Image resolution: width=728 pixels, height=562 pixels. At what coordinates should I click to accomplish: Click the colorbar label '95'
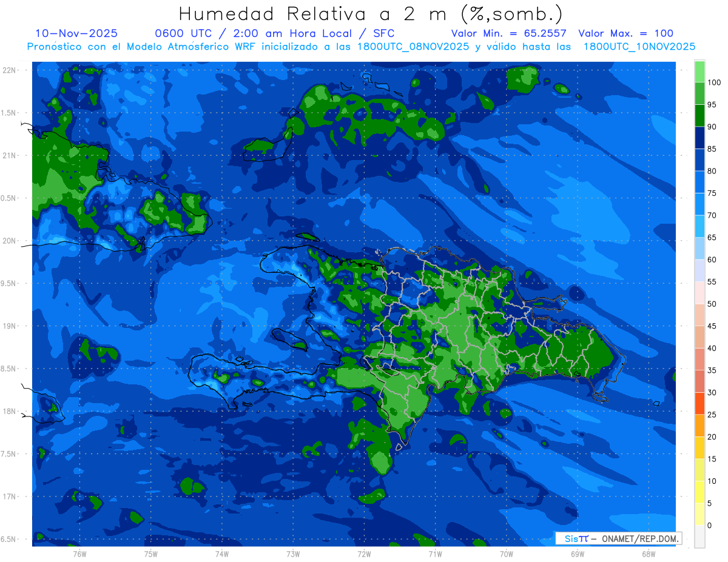point(712,105)
